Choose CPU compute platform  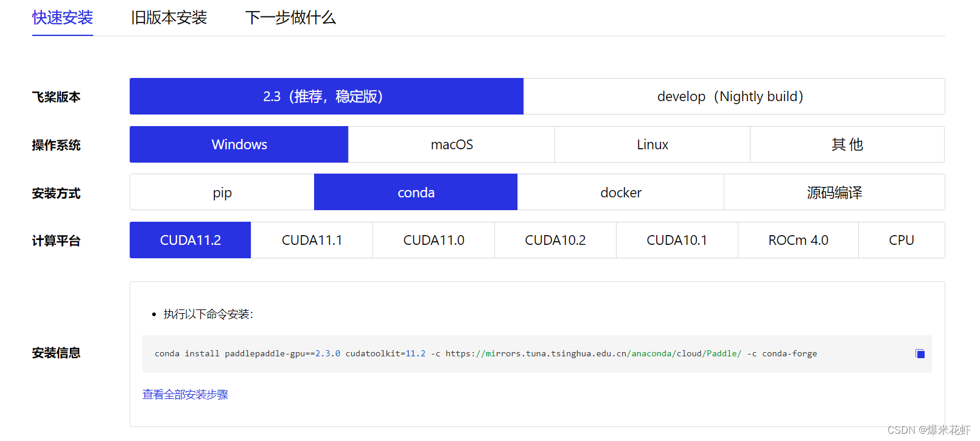[x=901, y=240]
